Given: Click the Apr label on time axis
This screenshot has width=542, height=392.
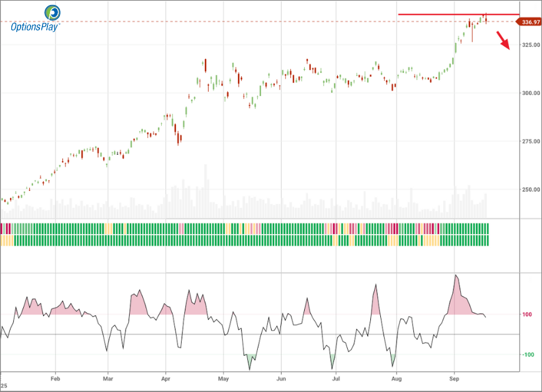Looking at the screenshot, I should (166, 378).
